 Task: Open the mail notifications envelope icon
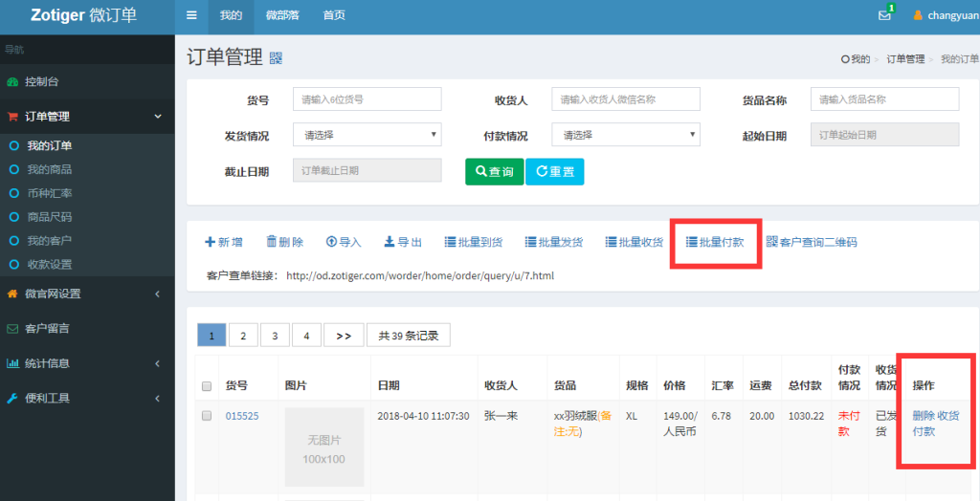(884, 15)
